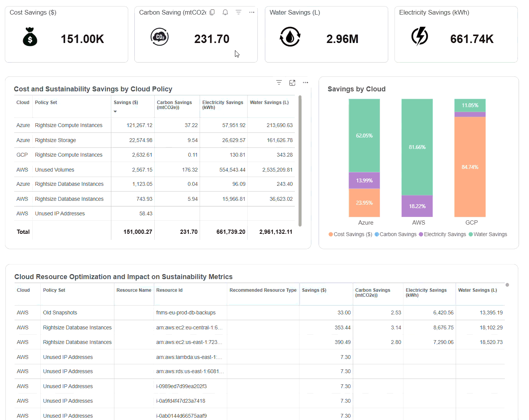Click resource id arn:aws:lambda:us-east-1
The width and height of the screenshot is (529, 420).
tap(189, 357)
